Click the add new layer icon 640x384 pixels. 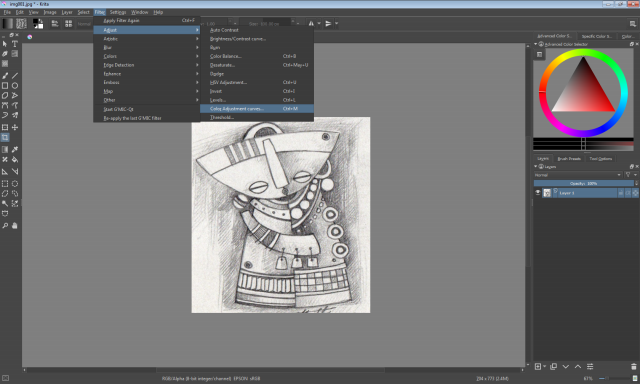(x=538, y=366)
